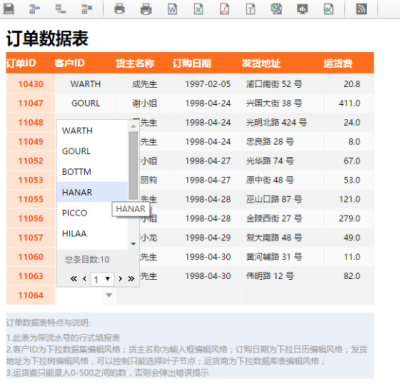
Task: Click the dark feed icon at toolbar end
Action: 361,9
